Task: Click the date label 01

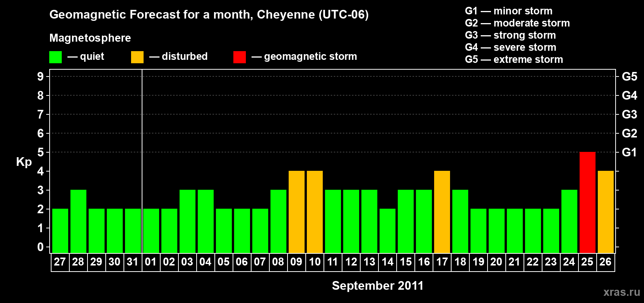Action: pos(151,262)
